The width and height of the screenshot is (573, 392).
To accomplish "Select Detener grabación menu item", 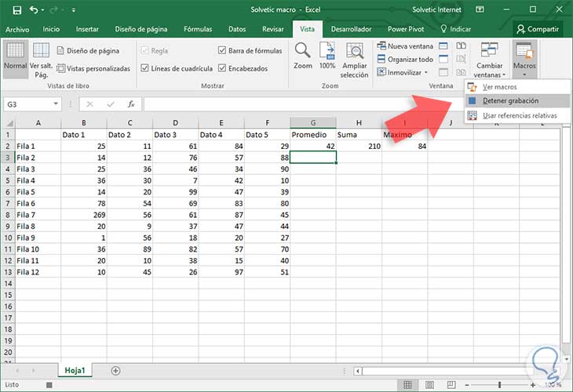I will click(x=517, y=100).
